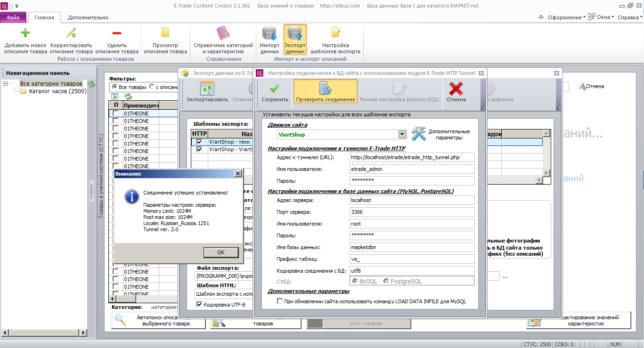The height and width of the screenshot is (348, 644).
Task: Click the green checkmark 'Сохранить' icon
Action: tap(275, 88)
